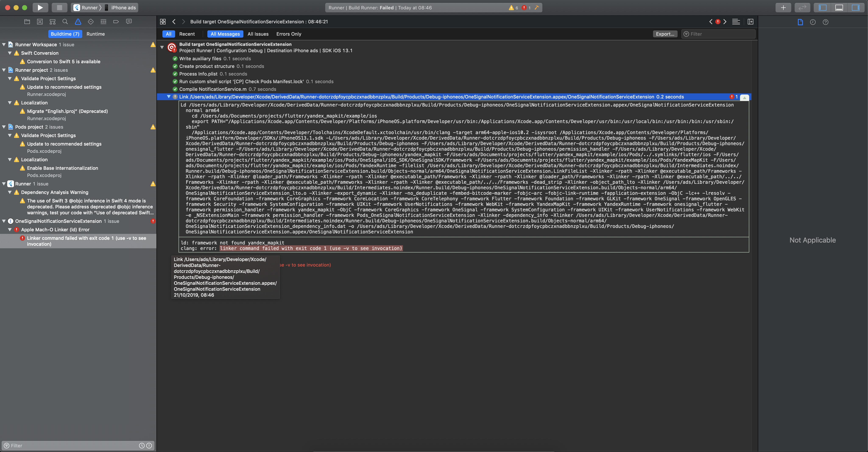Select the All filter in build log

(x=169, y=34)
